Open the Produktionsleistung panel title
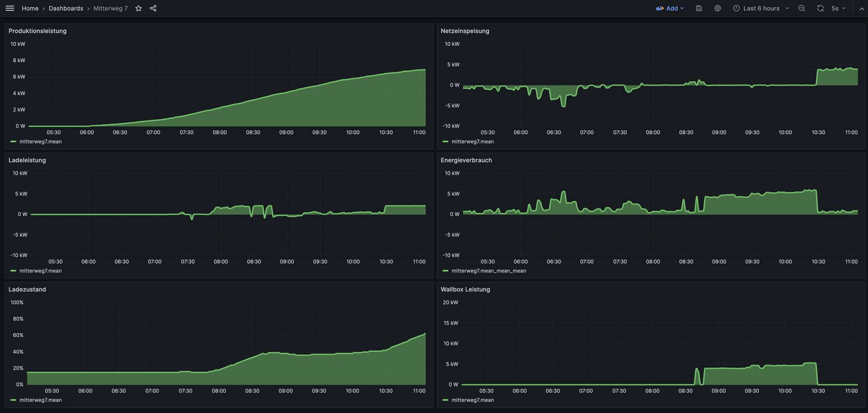 coord(37,31)
